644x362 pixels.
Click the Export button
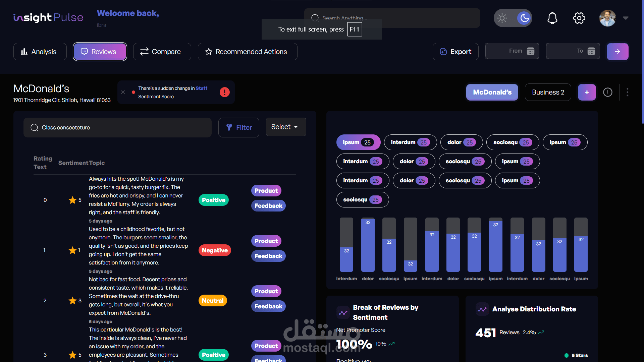(455, 52)
